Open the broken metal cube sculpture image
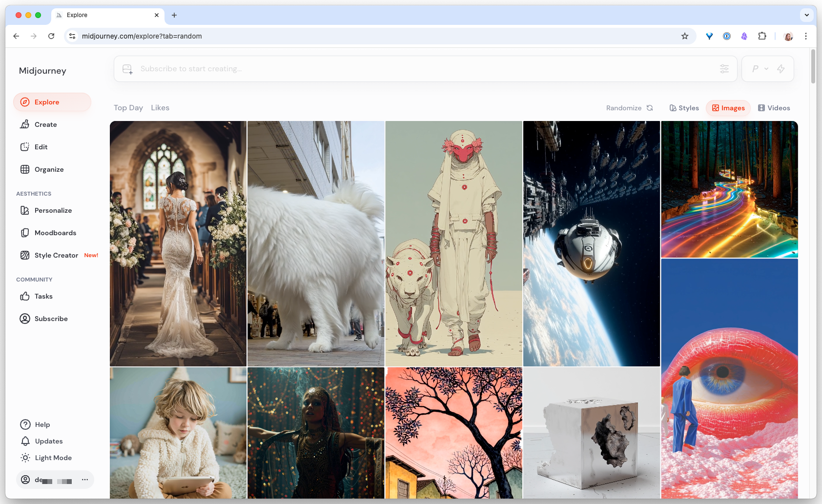 (592, 433)
